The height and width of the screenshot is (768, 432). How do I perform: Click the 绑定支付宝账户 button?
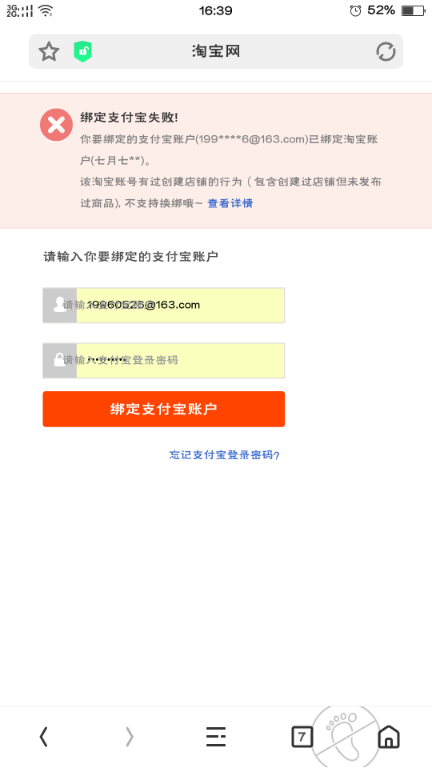[x=164, y=409]
